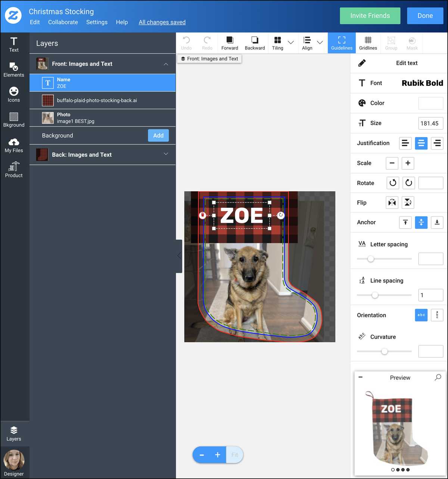
Task: Open the text Color swatch
Action: click(x=430, y=103)
